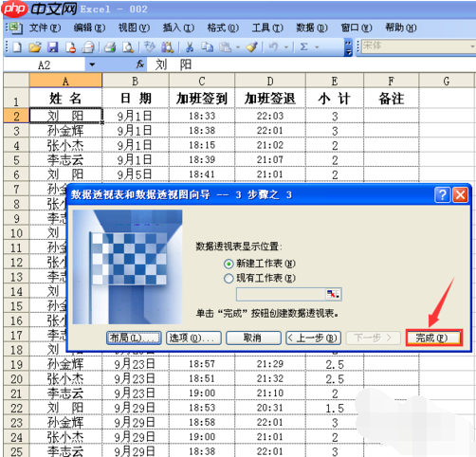Cut selection with the scissors icon
Screen dimensions: 476x457
[x=190, y=47]
